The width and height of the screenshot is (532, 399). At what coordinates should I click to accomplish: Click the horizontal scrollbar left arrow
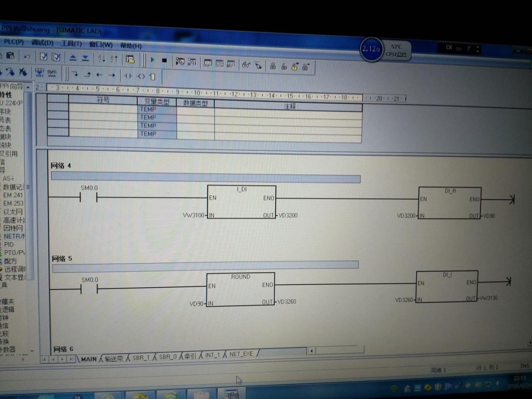coord(312,351)
